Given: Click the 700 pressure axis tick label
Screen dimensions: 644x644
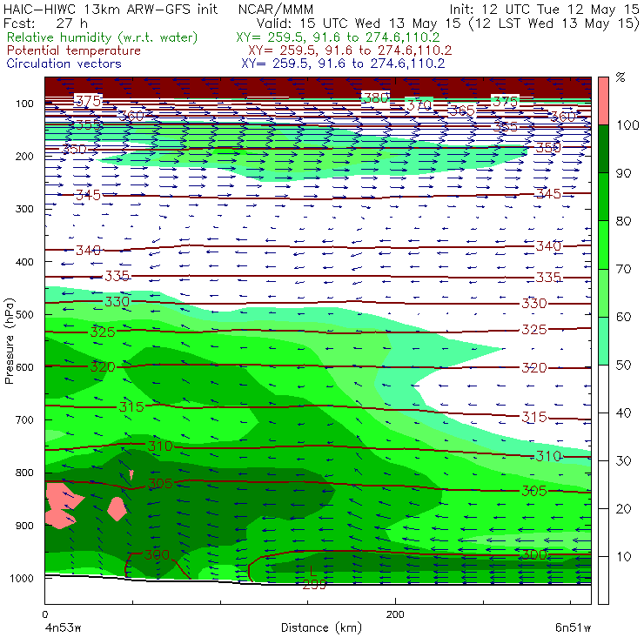Looking at the screenshot, I should 24,420.
